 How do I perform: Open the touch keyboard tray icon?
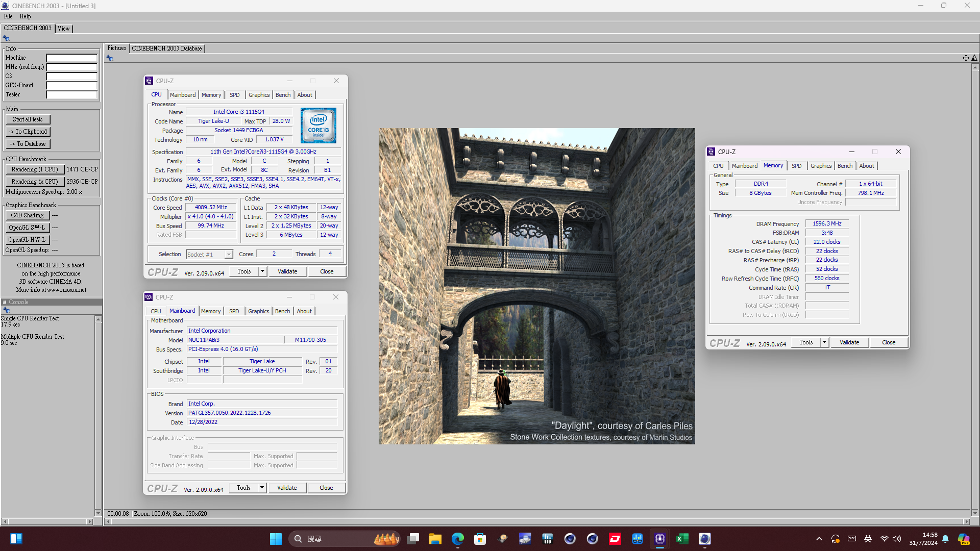point(852,539)
